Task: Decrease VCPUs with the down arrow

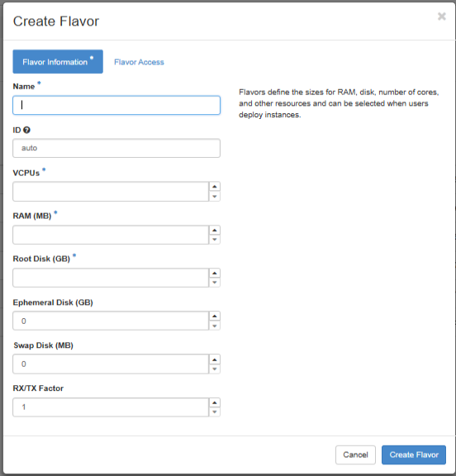Action: click(215, 197)
